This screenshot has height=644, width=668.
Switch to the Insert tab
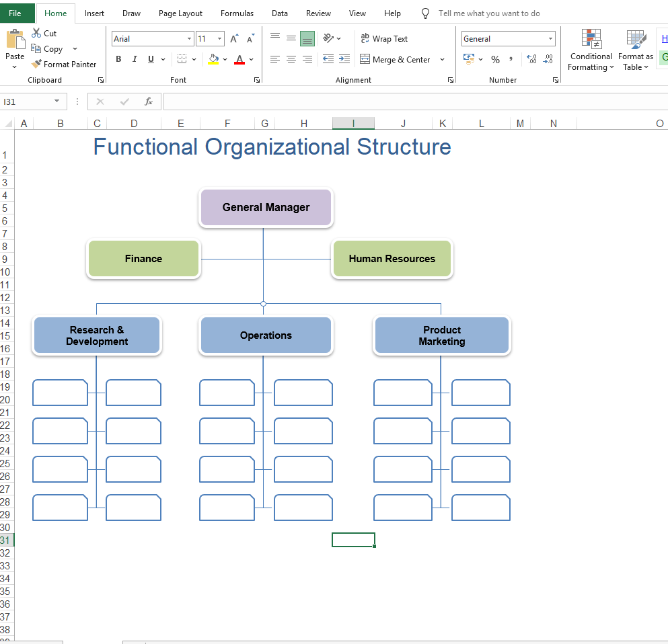[94, 13]
